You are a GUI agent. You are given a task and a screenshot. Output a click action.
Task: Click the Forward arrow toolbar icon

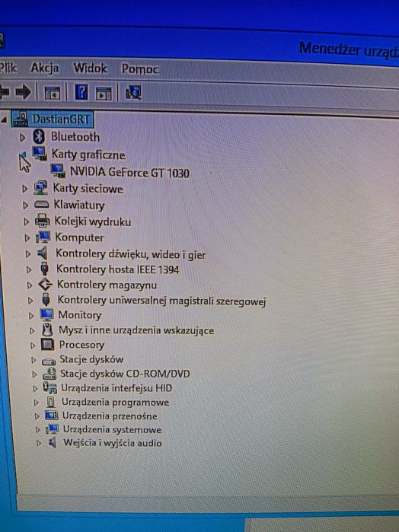coord(23,92)
